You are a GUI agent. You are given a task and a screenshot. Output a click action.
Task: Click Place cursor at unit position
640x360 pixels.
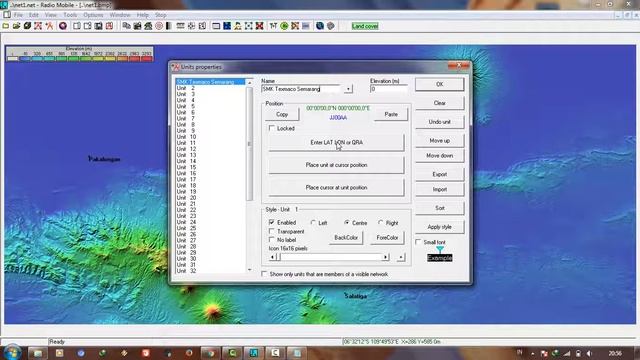tap(336, 187)
